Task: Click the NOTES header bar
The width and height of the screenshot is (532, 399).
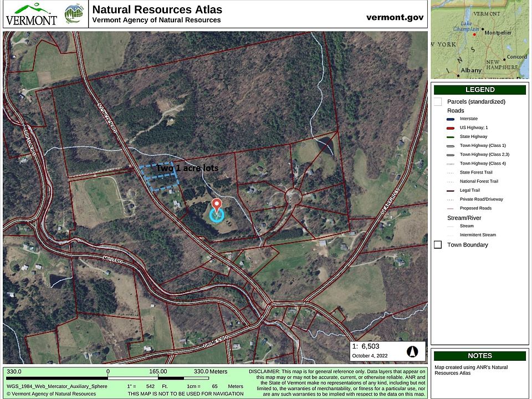Action: (x=480, y=356)
